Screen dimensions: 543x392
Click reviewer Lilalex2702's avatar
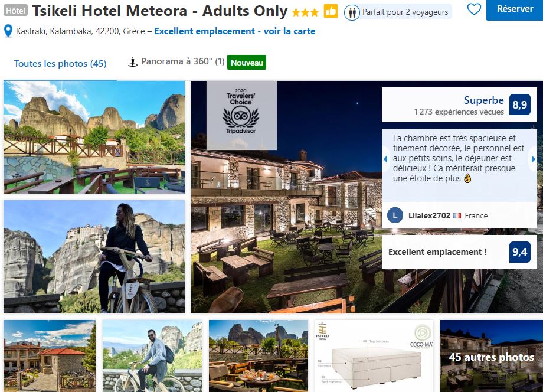click(x=395, y=215)
